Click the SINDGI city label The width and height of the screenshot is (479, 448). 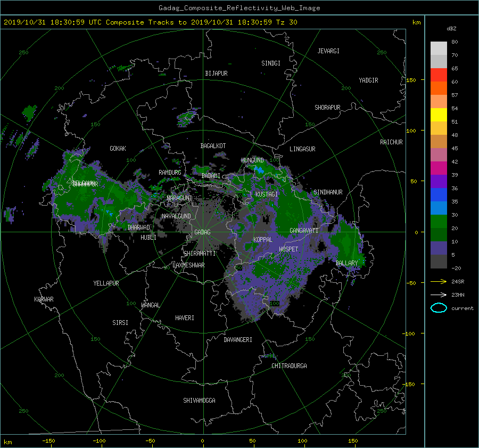pos(271,63)
